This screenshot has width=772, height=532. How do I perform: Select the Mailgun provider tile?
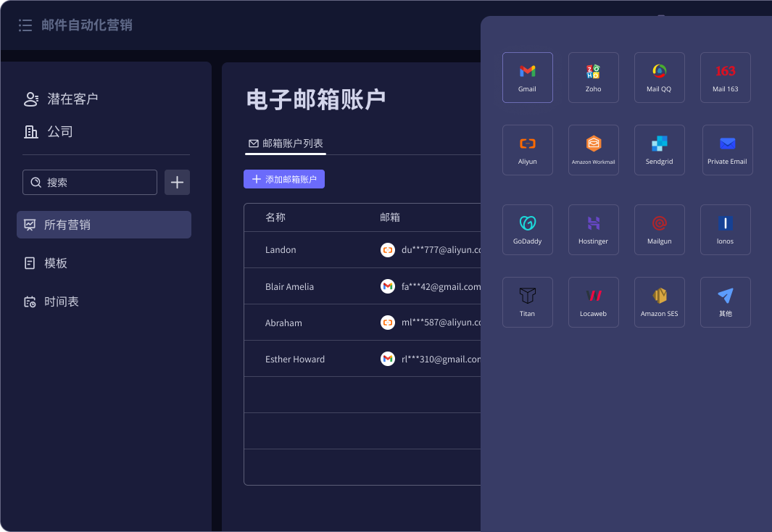click(659, 229)
